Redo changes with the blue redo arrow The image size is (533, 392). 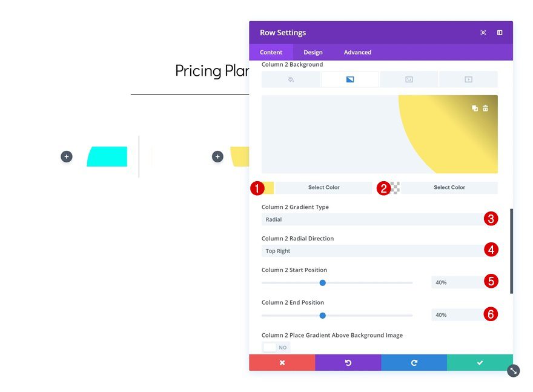click(x=414, y=362)
